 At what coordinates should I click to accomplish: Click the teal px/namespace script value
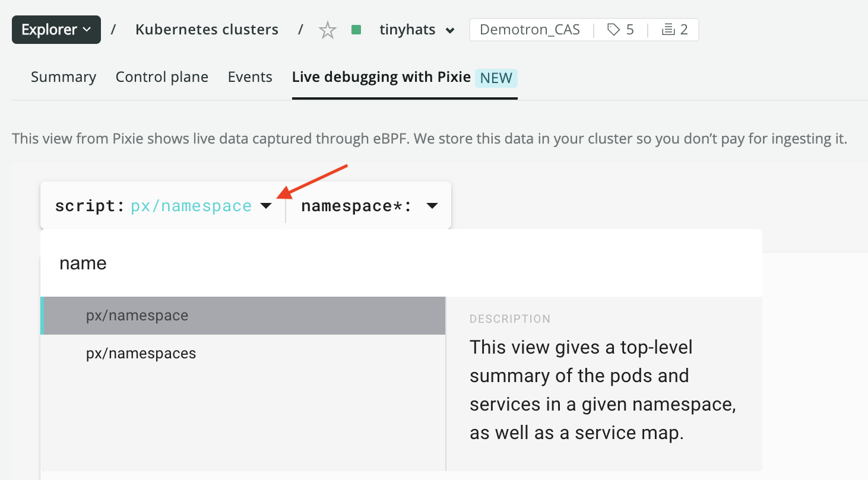(191, 206)
